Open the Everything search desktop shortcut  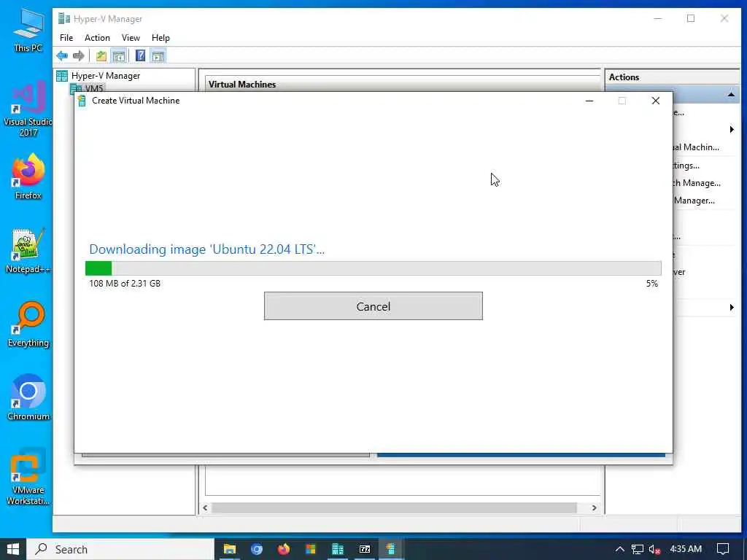pos(28,324)
